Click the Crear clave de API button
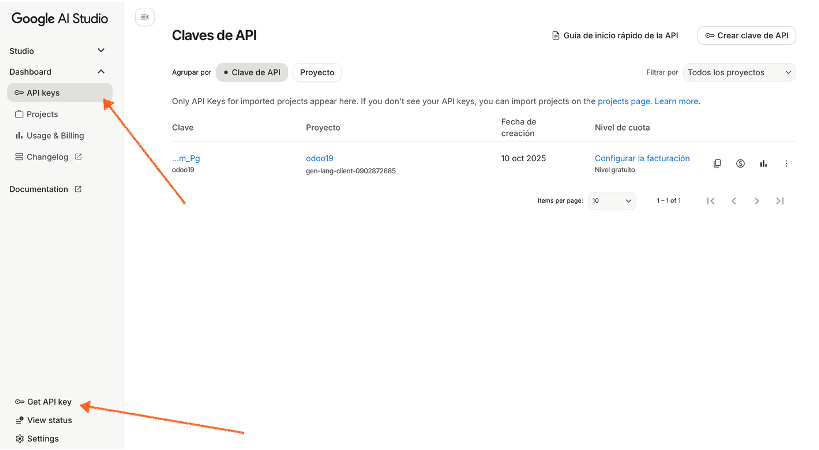This screenshot has height=450, width=819. tap(746, 35)
